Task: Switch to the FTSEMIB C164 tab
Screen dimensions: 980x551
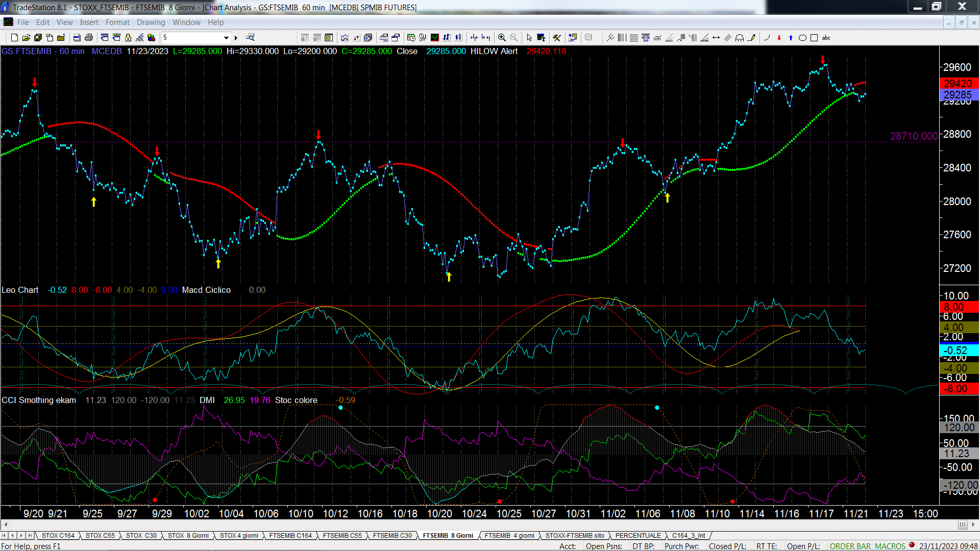Action: pos(290,536)
